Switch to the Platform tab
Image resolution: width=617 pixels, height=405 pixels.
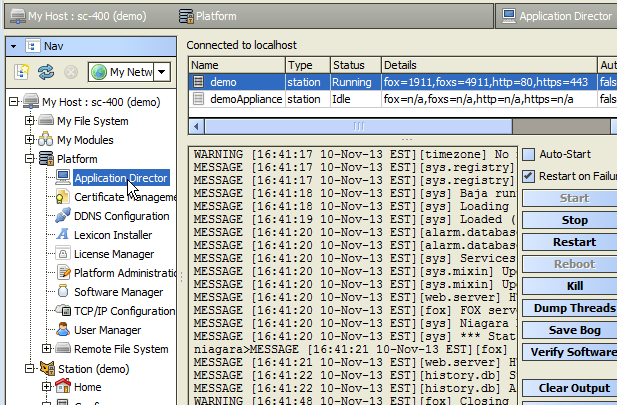point(215,16)
